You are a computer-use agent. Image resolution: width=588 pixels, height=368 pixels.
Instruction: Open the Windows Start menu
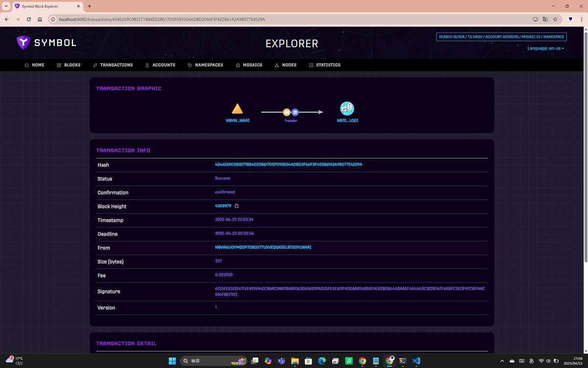pyautogui.click(x=172, y=361)
